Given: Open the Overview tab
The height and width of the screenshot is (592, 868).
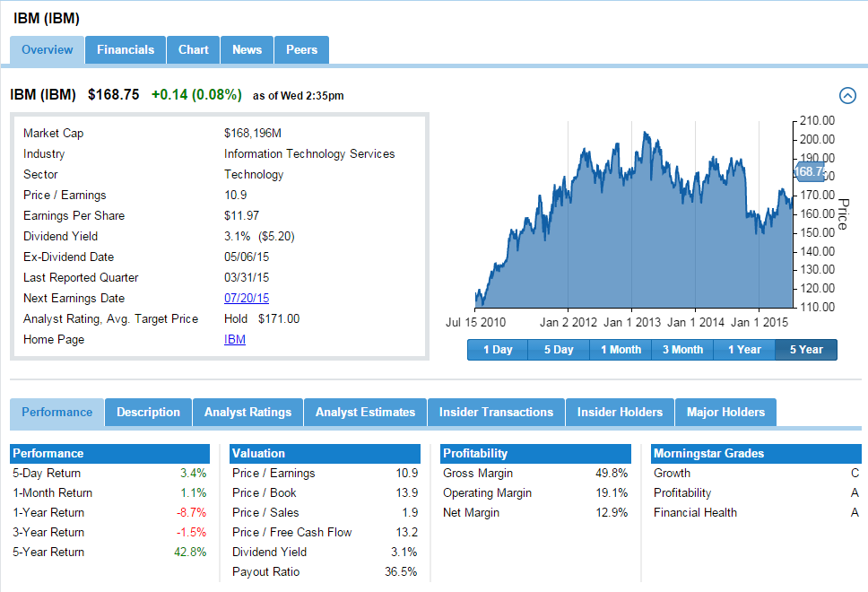Looking at the screenshot, I should point(47,50).
